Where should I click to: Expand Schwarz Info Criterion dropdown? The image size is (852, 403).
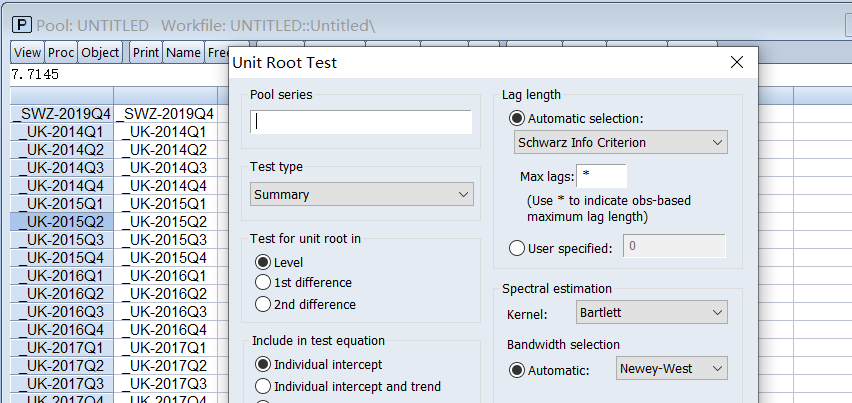point(620,143)
